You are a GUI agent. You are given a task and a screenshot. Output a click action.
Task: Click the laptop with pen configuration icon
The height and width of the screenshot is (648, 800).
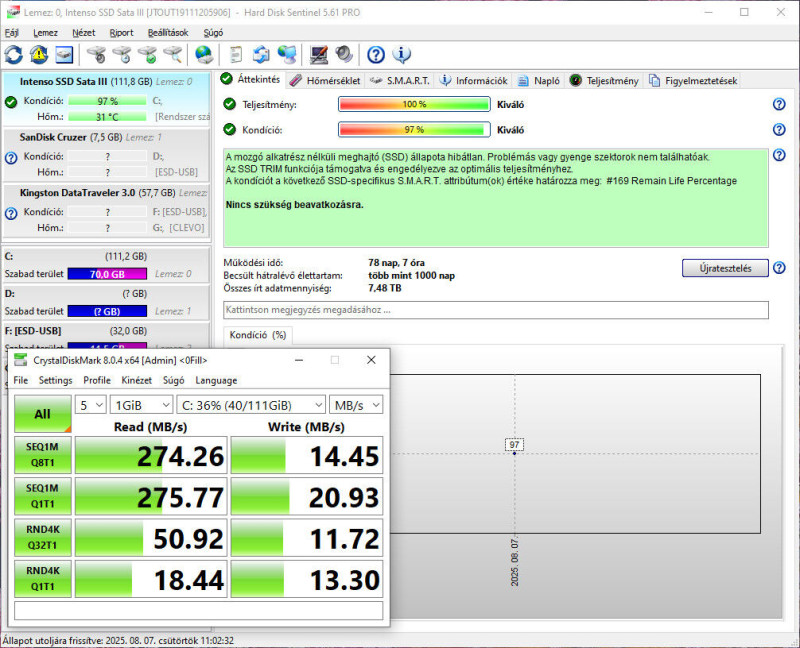(319, 54)
